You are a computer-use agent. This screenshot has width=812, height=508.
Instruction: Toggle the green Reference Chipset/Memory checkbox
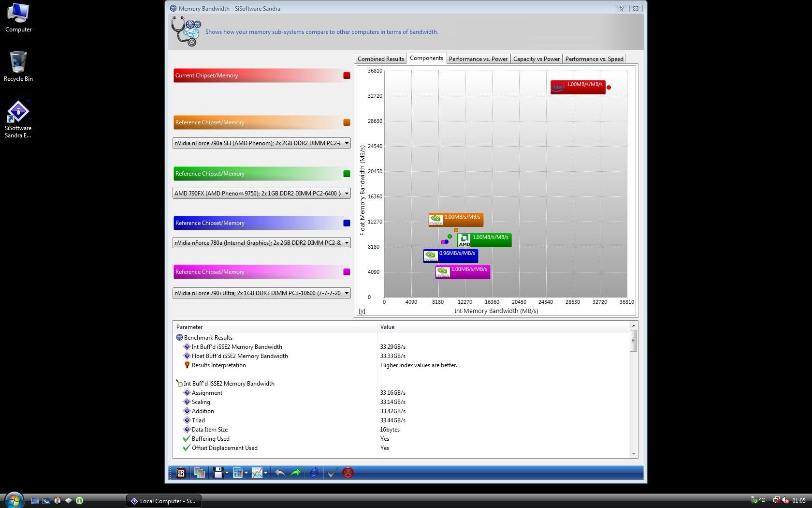(x=347, y=174)
